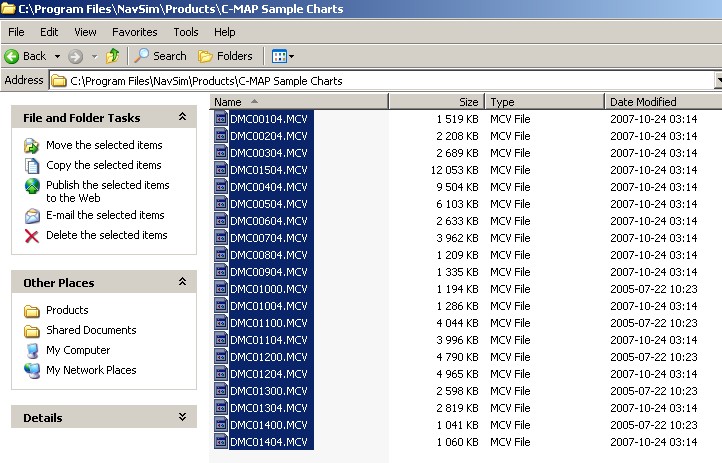
Task: Click the file icon of DMC00104.MCV
Action: point(221,119)
